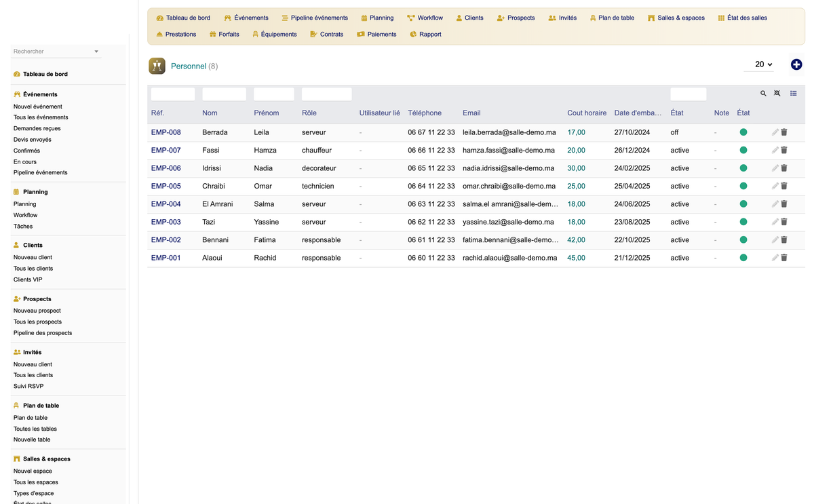Viewport: 814px width, 504px height.
Task: Click Toutes les tables in sidebar
Action: click(35, 429)
